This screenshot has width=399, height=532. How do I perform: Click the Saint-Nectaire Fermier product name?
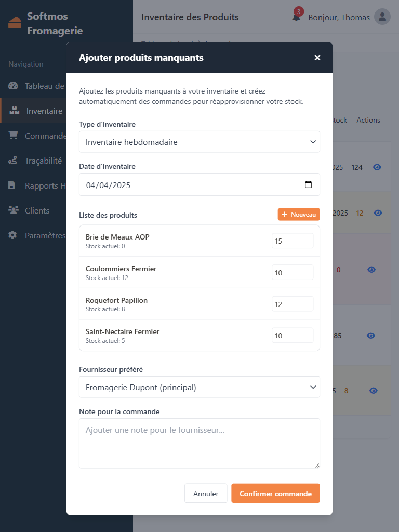click(x=123, y=331)
